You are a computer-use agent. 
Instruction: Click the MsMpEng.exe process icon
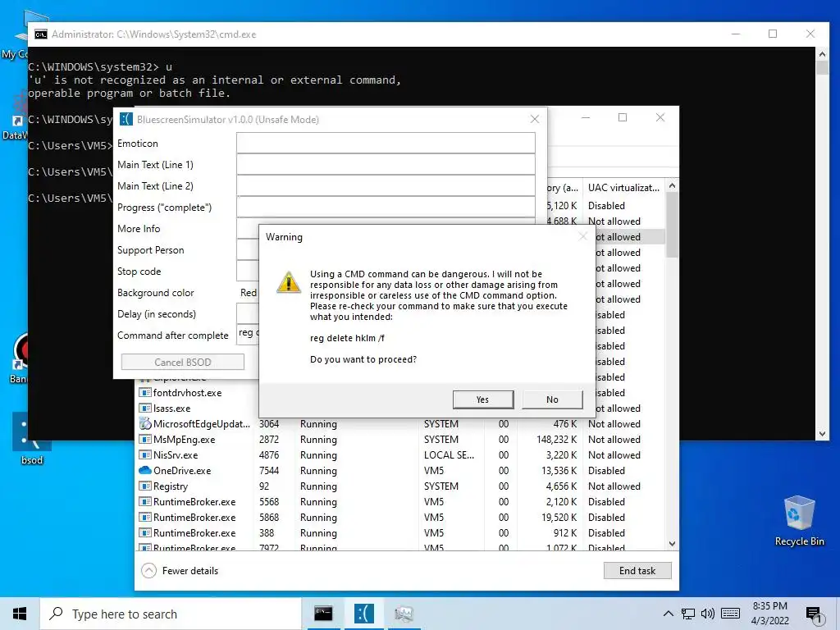point(145,440)
